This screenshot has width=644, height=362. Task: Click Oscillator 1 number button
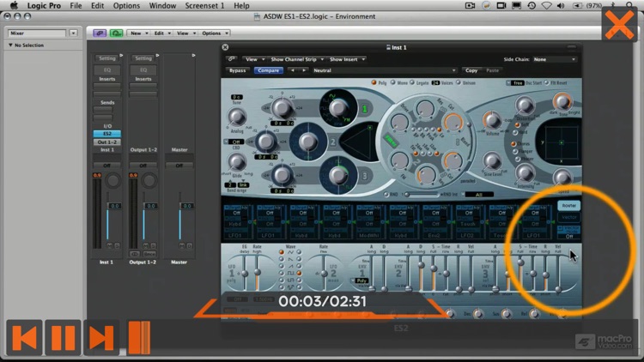(x=364, y=109)
